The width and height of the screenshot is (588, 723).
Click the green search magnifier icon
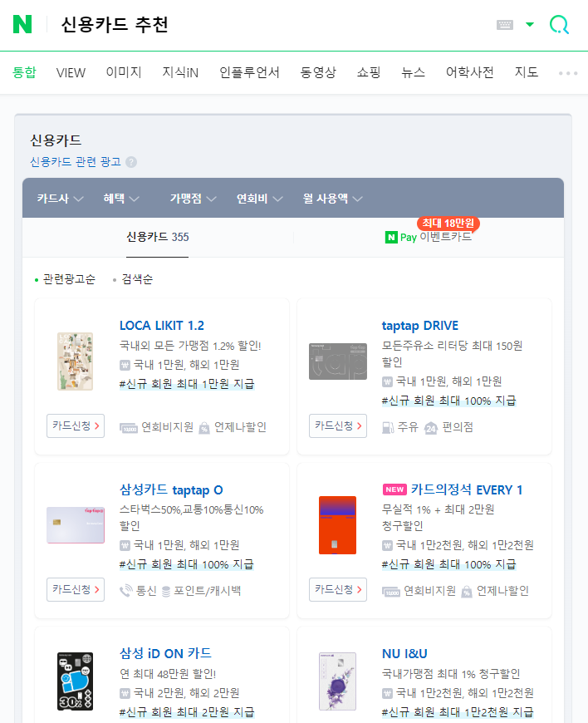pos(560,24)
